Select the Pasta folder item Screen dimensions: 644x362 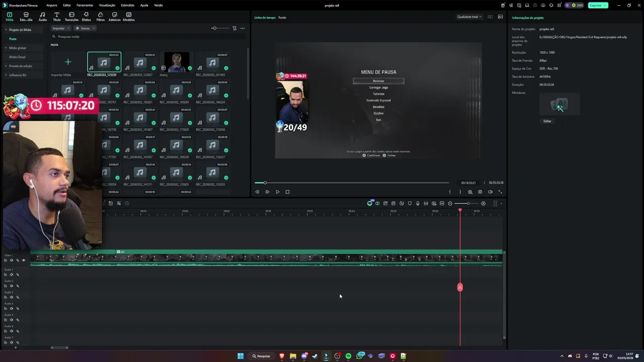pos(13,39)
